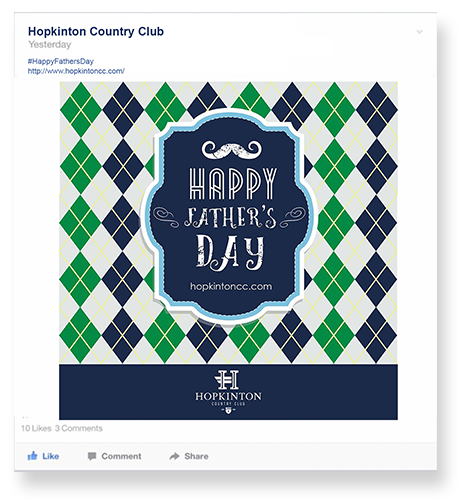Click the DAY lettering in the badge
Screen dimensions: 470x500
(x=230, y=252)
